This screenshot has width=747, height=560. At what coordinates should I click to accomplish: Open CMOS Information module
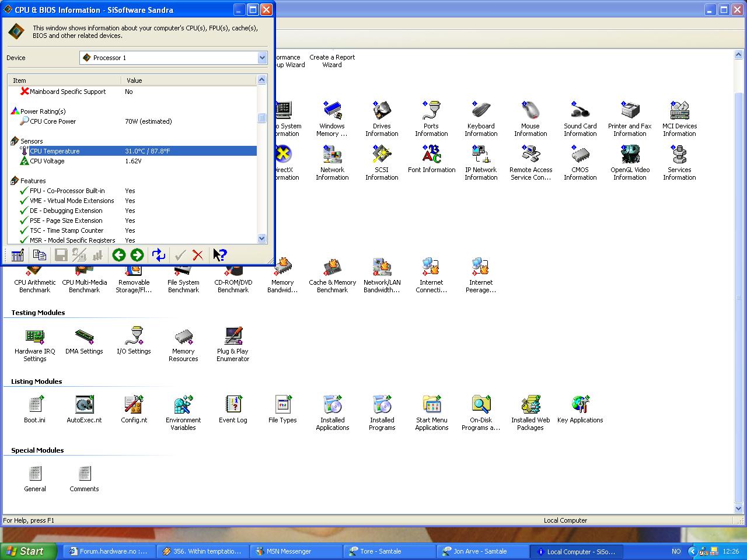(x=580, y=162)
